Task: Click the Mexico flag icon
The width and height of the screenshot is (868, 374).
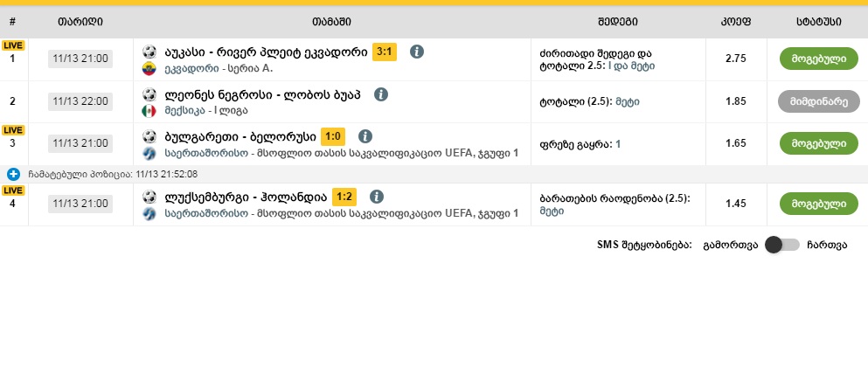Action: pos(149,110)
